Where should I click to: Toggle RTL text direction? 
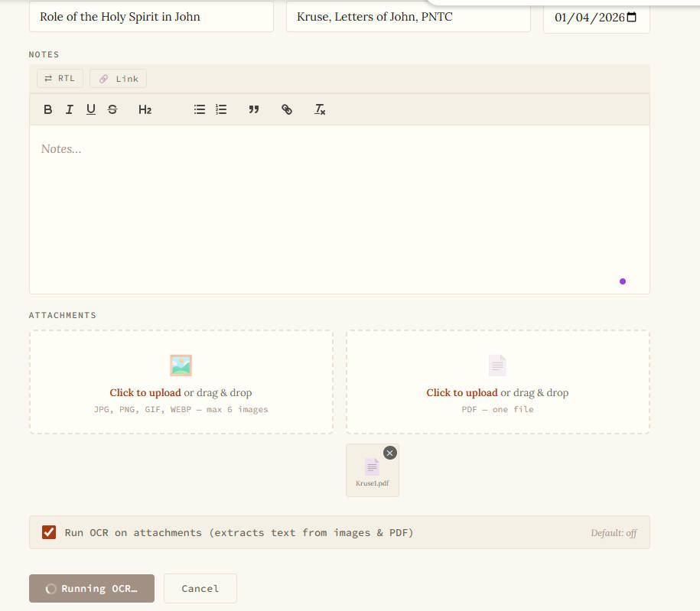tap(60, 79)
